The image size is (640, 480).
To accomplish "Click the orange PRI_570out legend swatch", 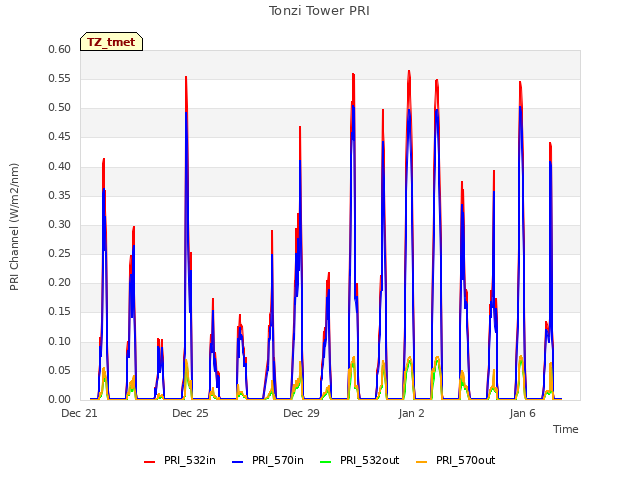I will [x=422, y=461].
